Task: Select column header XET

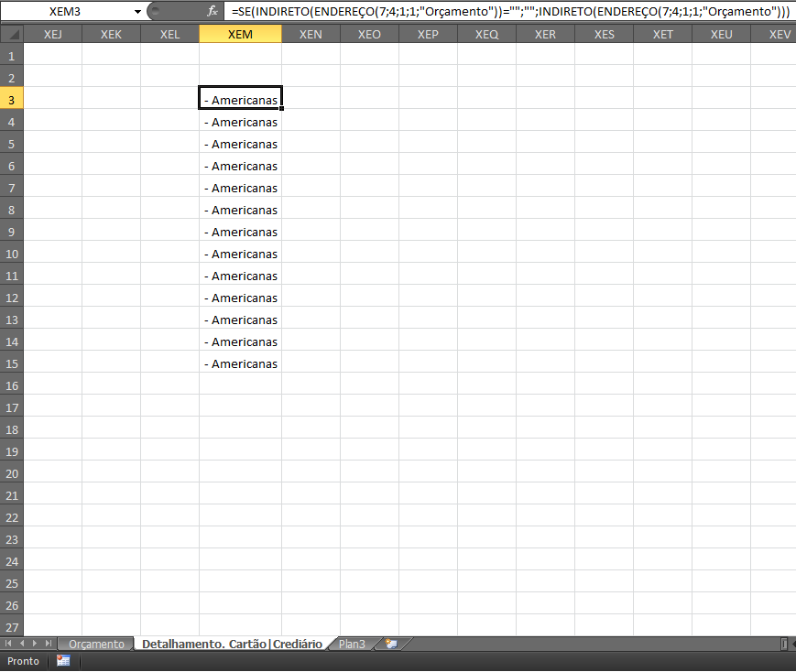Action: (662, 34)
